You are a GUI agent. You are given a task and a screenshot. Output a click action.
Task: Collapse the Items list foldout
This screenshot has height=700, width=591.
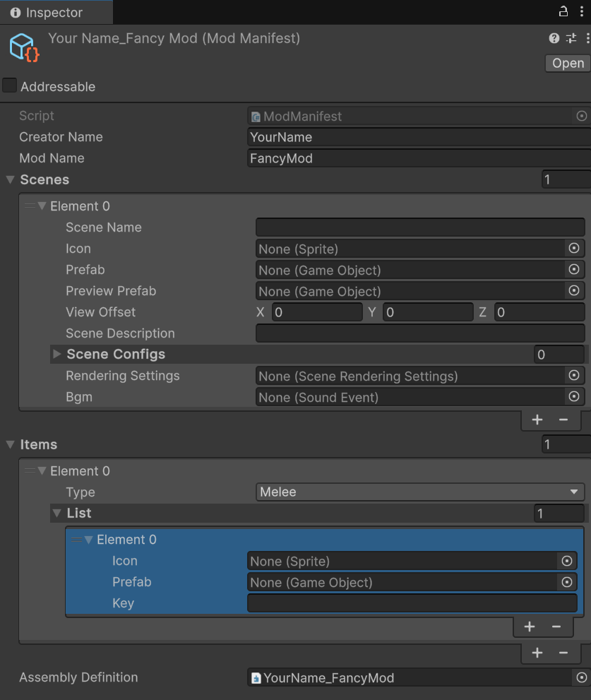coord(9,444)
